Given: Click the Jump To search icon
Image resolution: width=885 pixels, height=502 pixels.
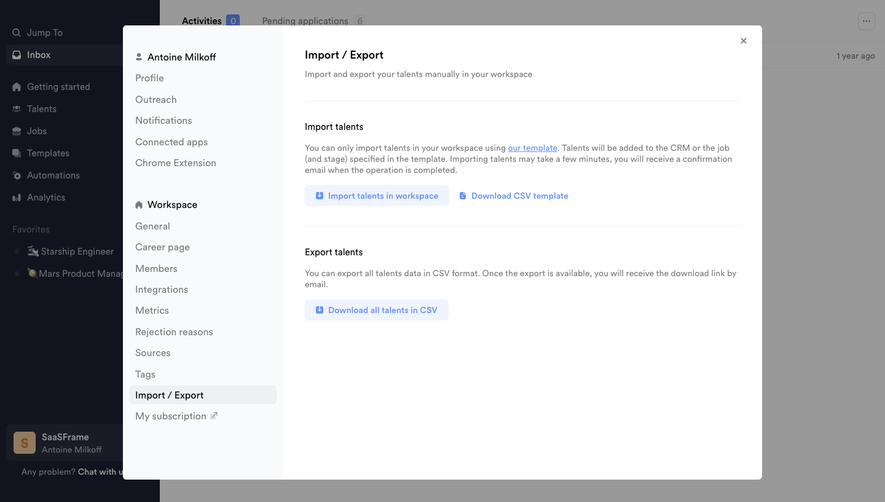Looking at the screenshot, I should pyautogui.click(x=16, y=33).
